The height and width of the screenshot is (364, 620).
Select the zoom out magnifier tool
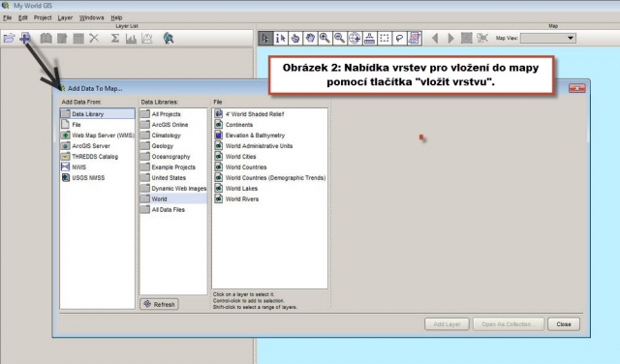point(340,38)
